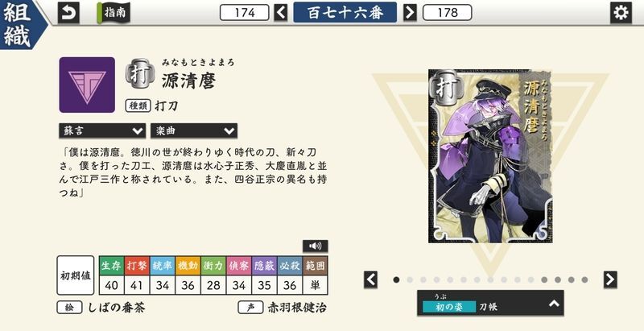Click the back arrow icon at top
The image size is (644, 331).
point(68,13)
